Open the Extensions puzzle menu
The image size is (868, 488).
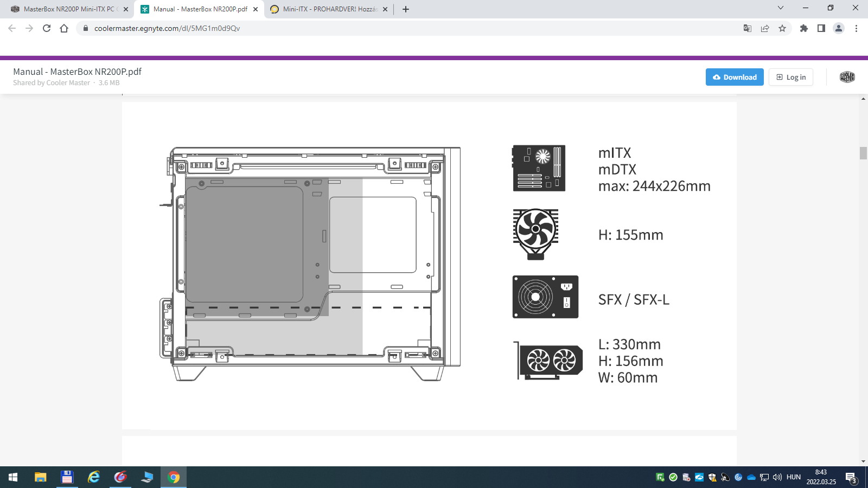(x=804, y=28)
